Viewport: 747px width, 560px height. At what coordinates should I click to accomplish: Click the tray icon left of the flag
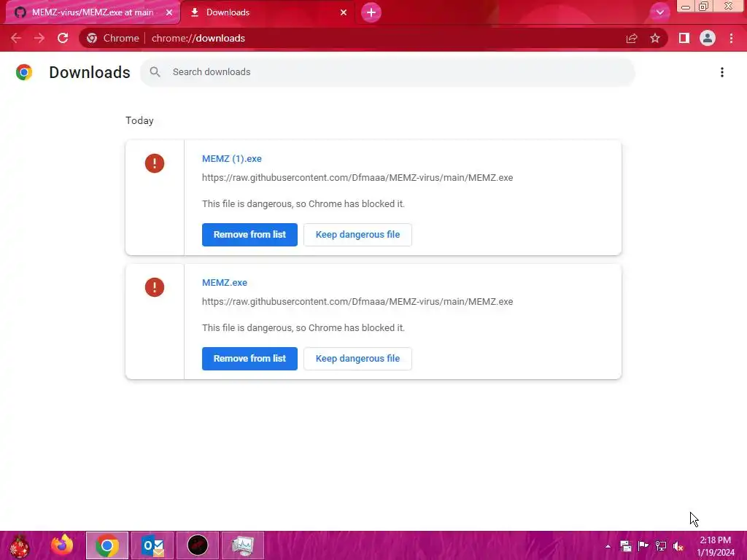coord(625,546)
